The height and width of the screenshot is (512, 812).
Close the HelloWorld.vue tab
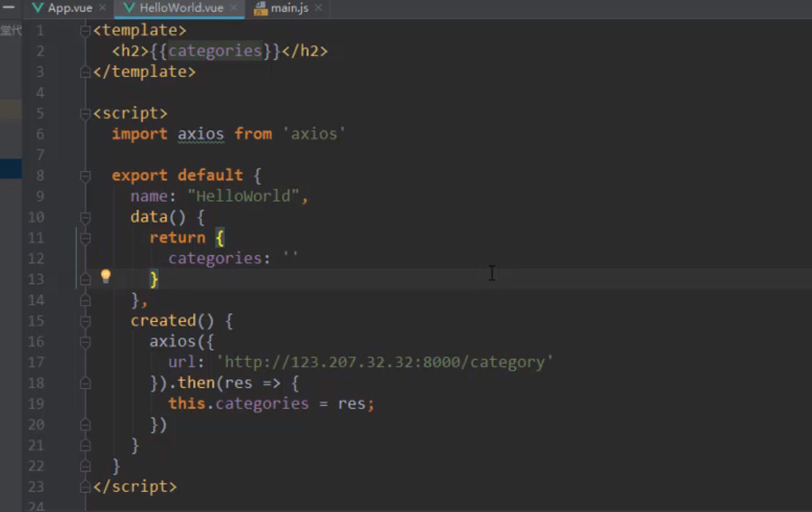[x=233, y=8]
